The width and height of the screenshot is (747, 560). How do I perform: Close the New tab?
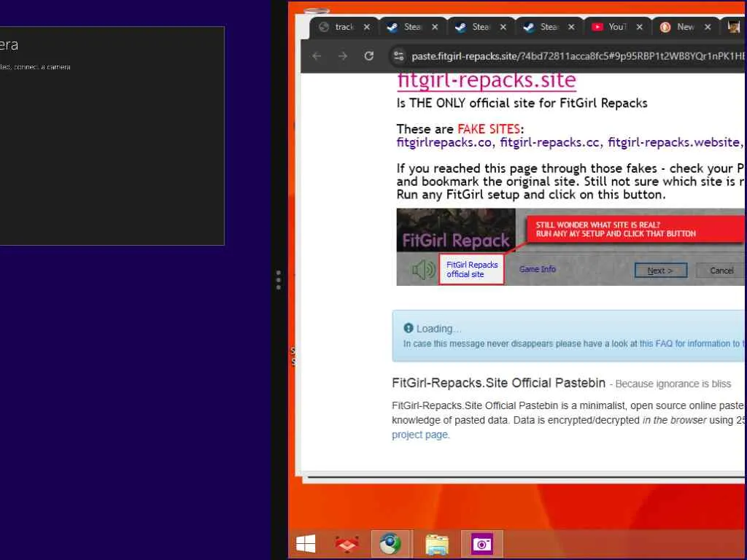coord(708,27)
